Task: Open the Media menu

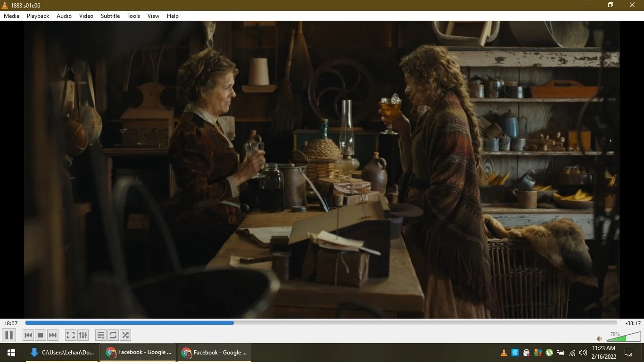Action: 11,16
